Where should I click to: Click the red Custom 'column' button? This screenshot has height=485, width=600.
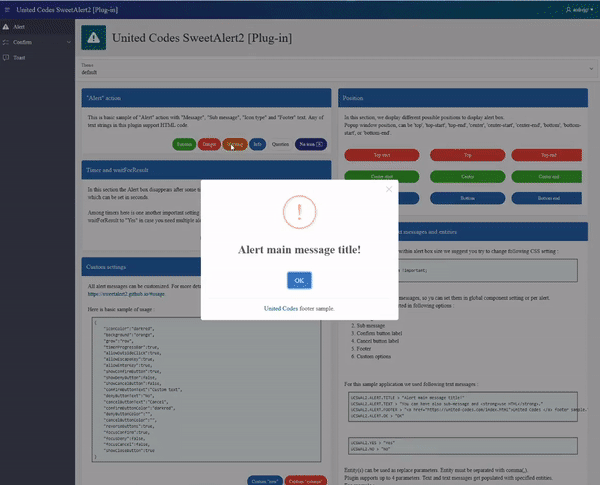click(x=306, y=480)
